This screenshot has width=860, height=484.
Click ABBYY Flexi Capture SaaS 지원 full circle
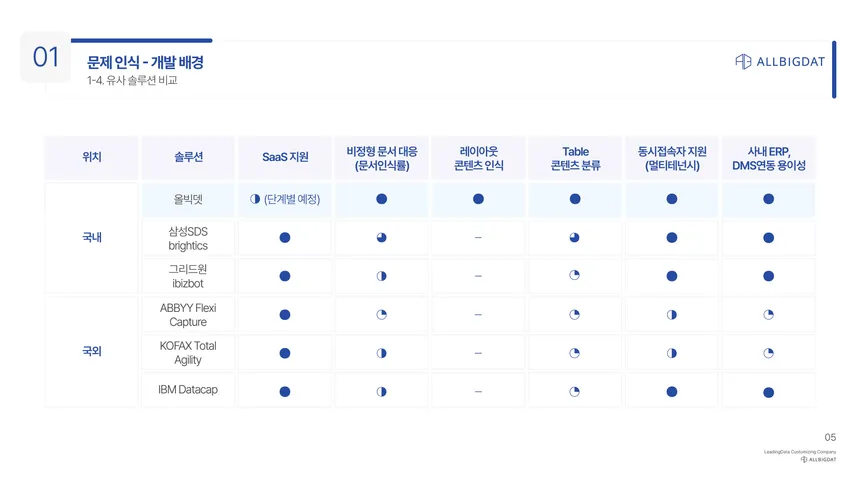(285, 314)
